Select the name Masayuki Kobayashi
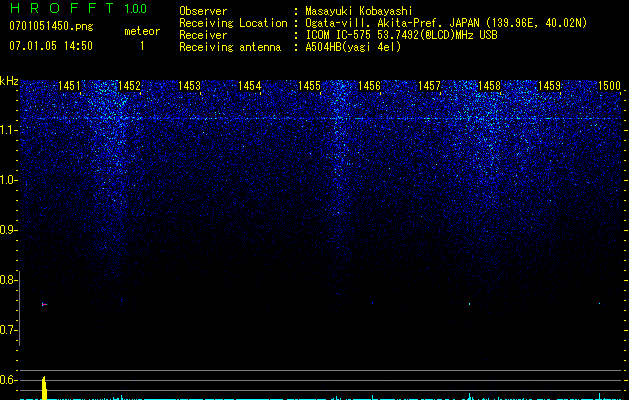The height and width of the screenshot is (400, 629). pyautogui.click(x=359, y=11)
